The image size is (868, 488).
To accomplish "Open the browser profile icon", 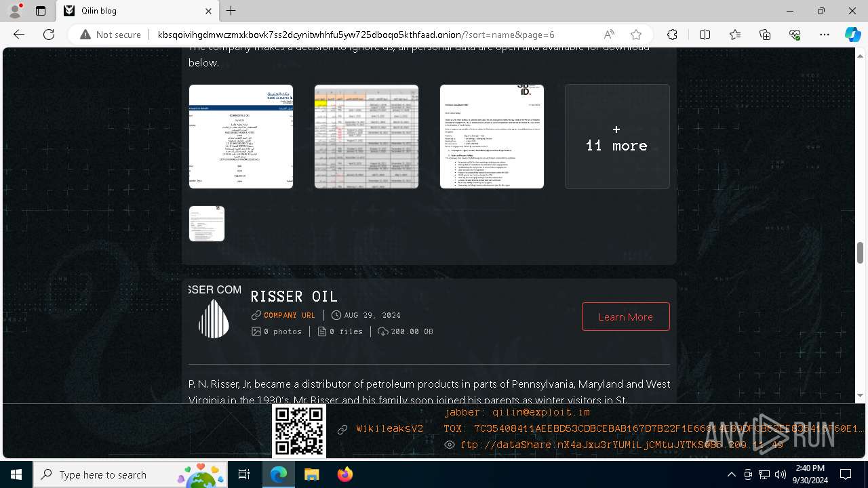I will [15, 10].
